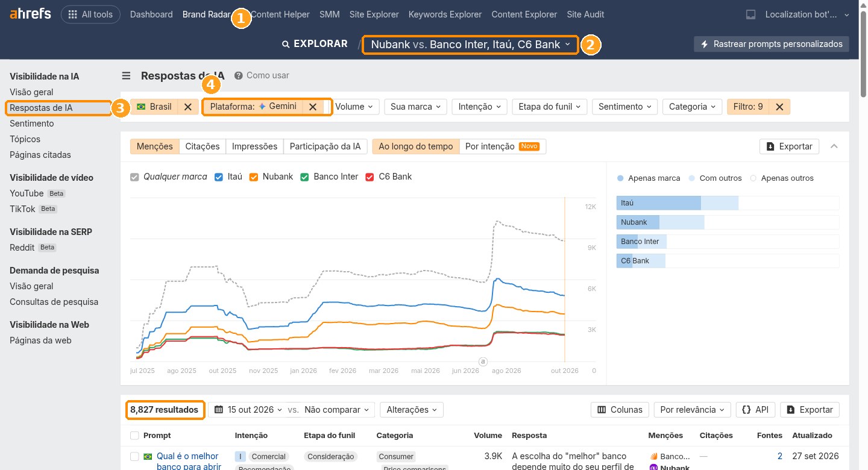Export the chart data
The height and width of the screenshot is (470, 868).
coord(790,146)
